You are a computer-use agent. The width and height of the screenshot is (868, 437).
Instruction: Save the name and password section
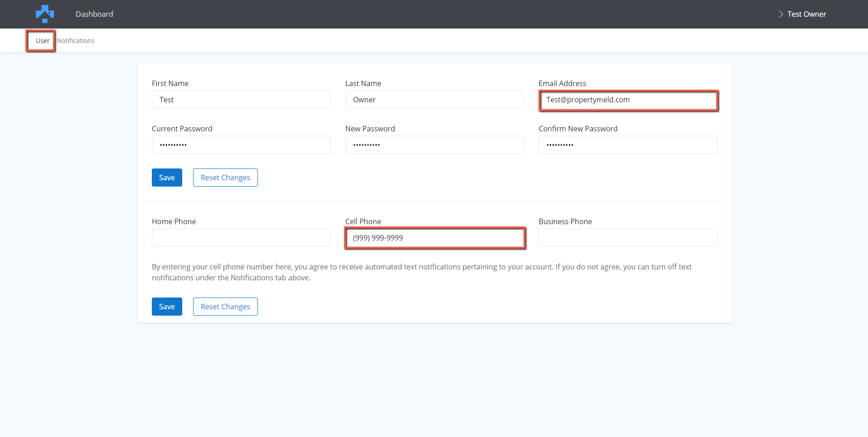167,178
